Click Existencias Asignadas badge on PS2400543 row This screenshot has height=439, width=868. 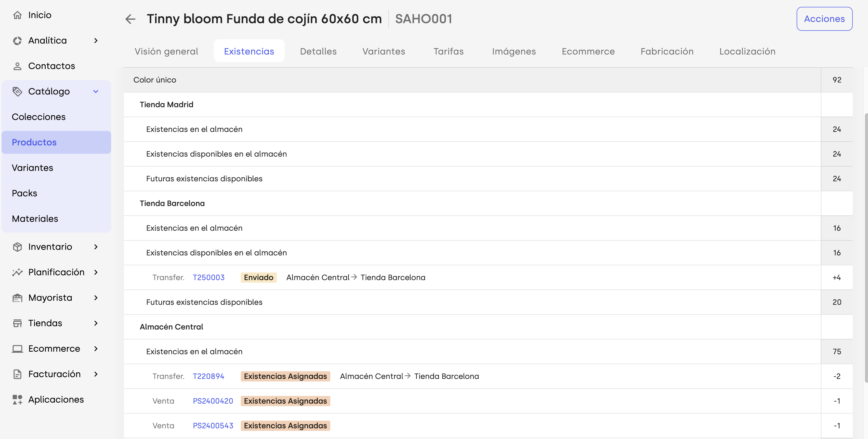click(285, 426)
